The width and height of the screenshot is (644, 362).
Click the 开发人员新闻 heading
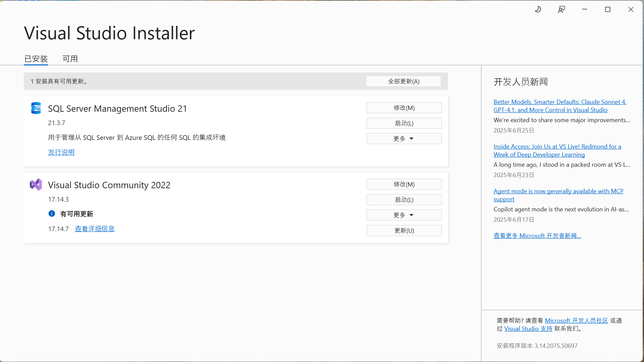pos(521,82)
